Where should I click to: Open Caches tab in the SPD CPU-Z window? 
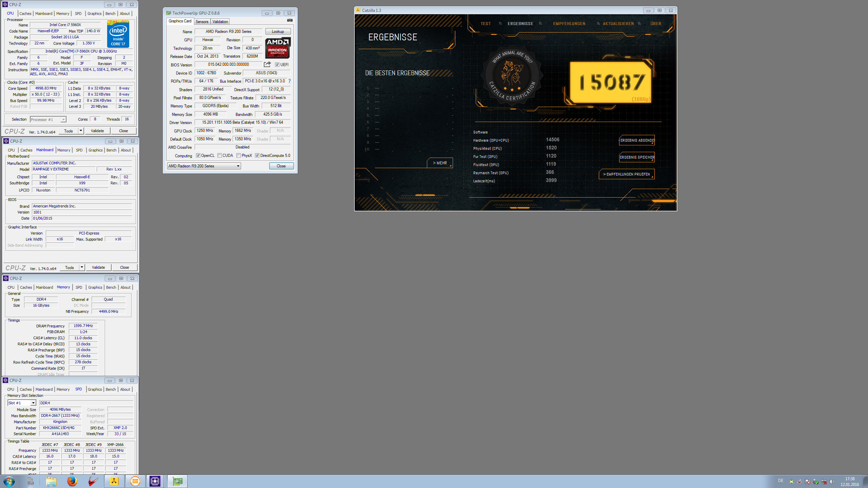25,389
